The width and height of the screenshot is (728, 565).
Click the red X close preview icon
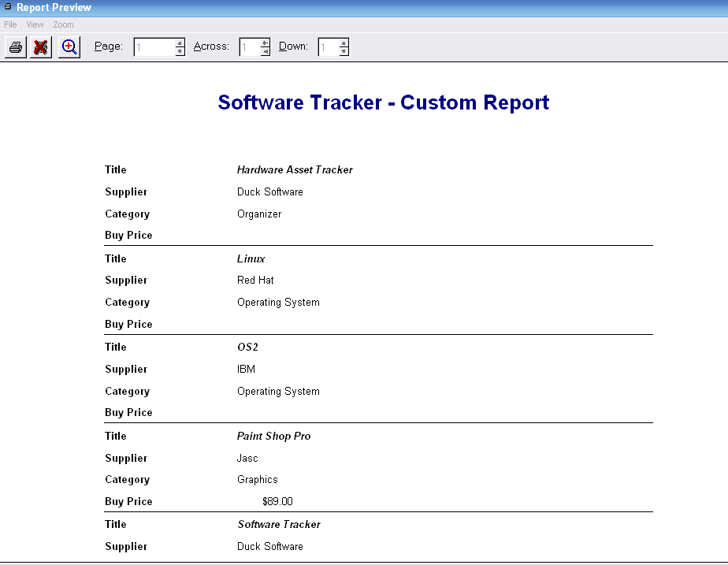click(41, 47)
